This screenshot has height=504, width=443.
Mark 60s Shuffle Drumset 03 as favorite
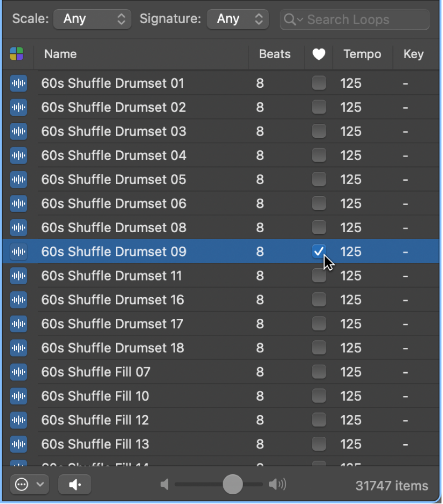click(319, 131)
